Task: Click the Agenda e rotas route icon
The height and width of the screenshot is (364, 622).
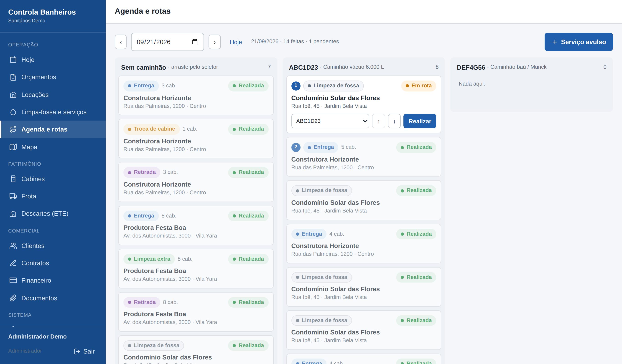Action: (13, 129)
